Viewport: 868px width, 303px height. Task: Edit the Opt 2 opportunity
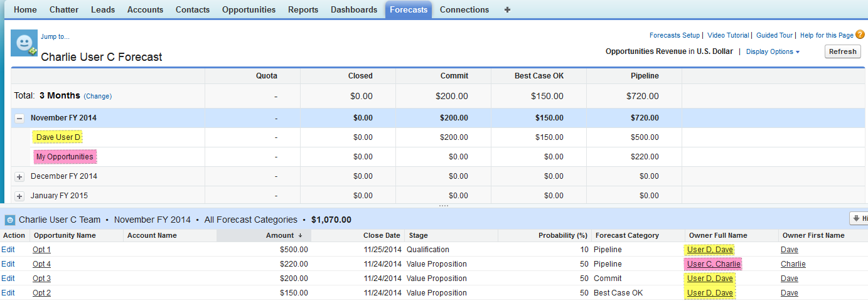point(8,293)
